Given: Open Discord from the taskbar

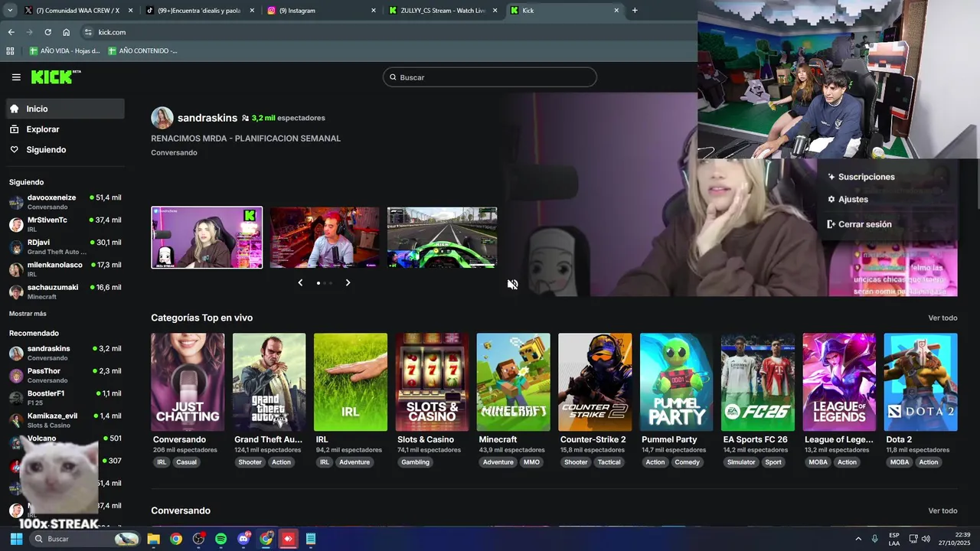Looking at the screenshot, I should pos(243,539).
